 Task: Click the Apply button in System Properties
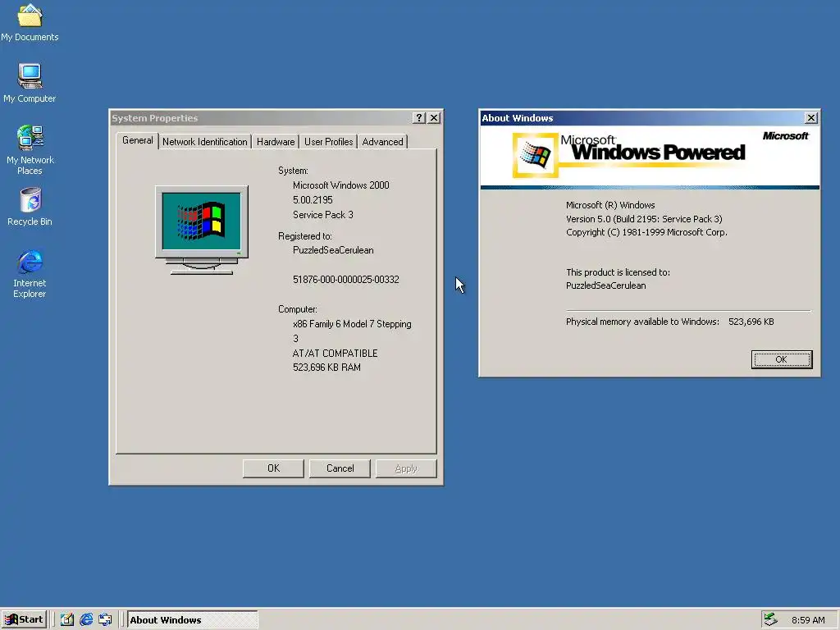coord(406,468)
